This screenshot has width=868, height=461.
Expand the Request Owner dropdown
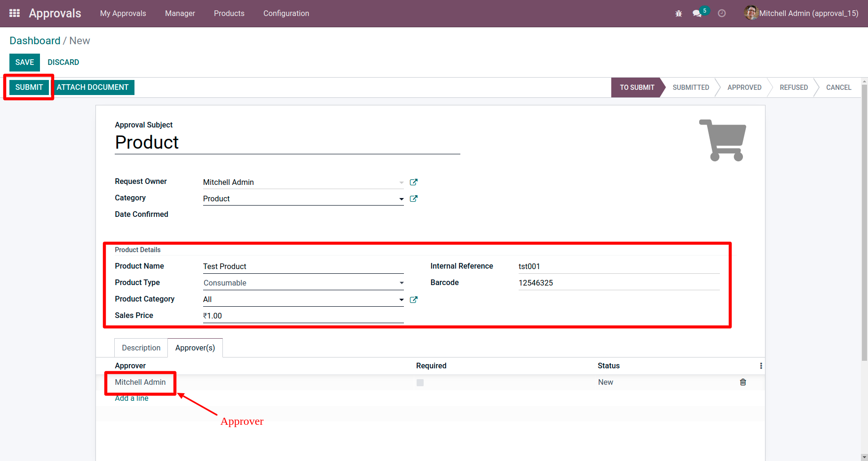(401, 183)
